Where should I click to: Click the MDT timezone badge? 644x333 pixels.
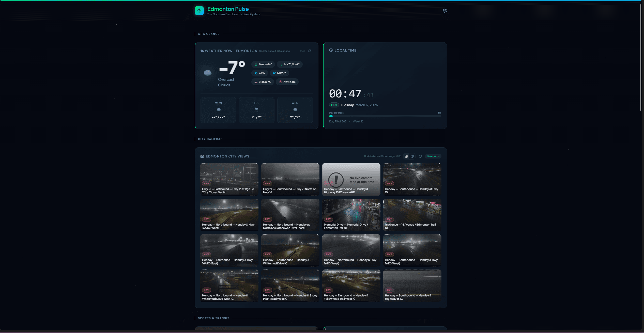pos(334,105)
